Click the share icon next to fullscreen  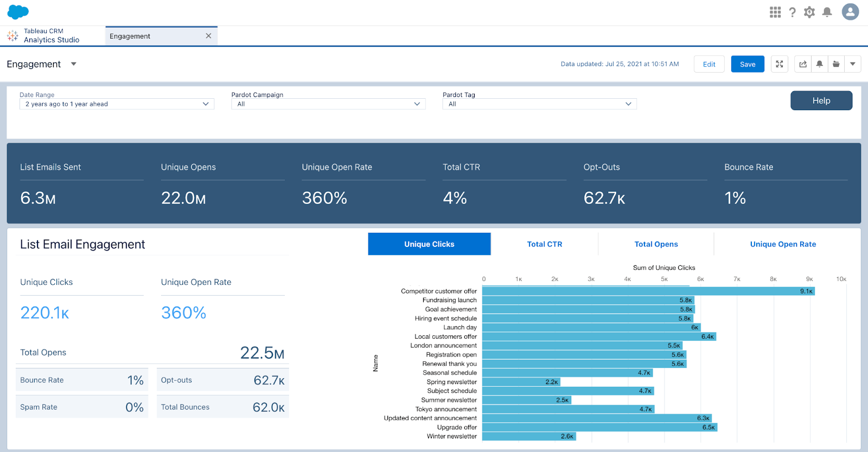tap(803, 64)
